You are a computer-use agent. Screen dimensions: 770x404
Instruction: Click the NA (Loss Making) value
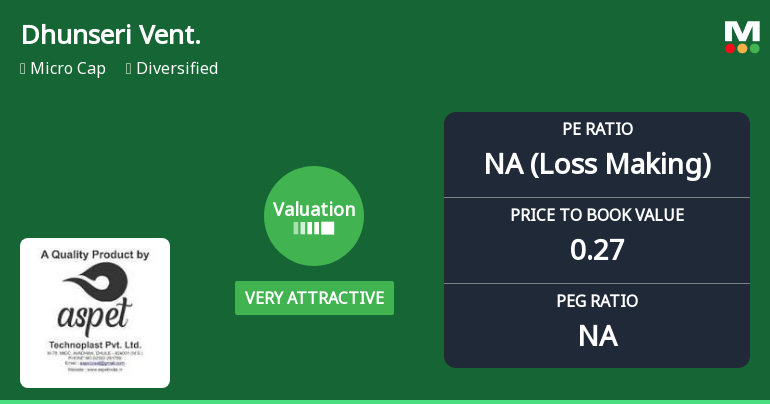[597, 163]
